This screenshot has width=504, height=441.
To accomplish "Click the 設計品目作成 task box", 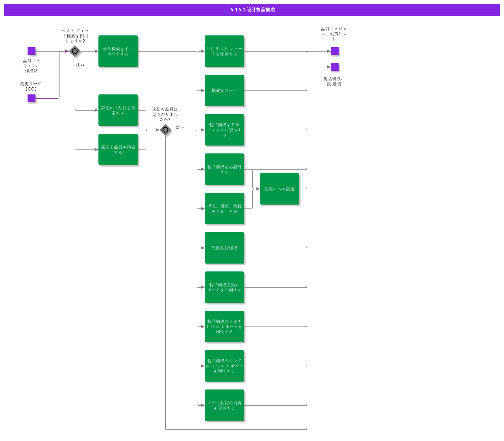I will (224, 248).
